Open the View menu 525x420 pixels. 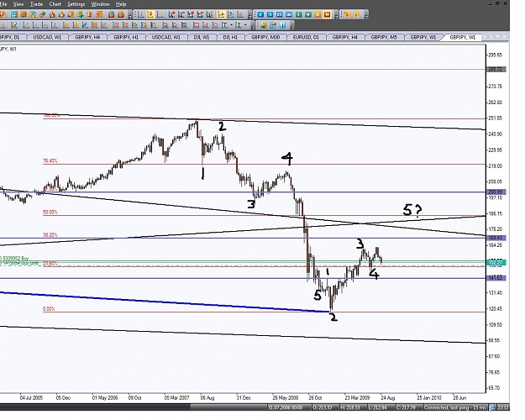click(x=18, y=4)
